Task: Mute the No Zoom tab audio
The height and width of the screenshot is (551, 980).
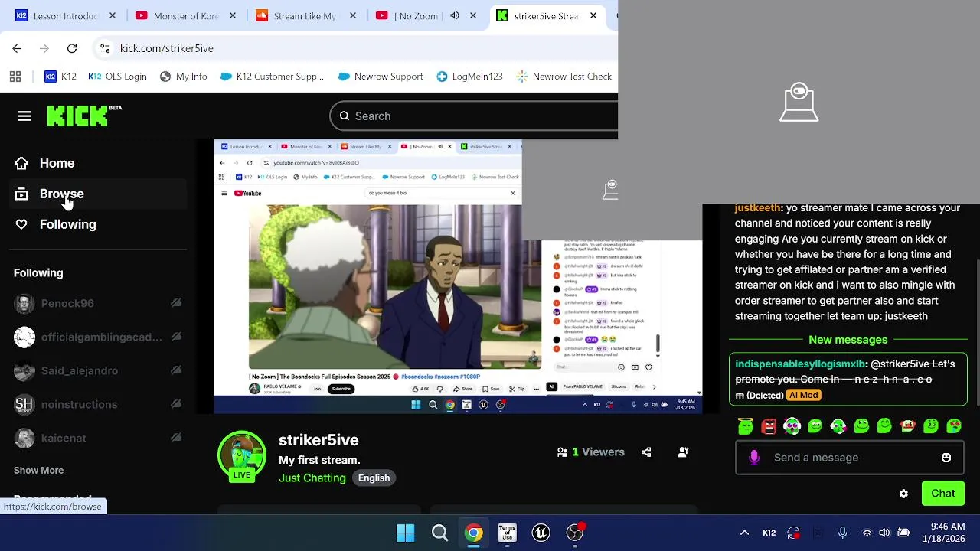Action: [x=455, y=15]
